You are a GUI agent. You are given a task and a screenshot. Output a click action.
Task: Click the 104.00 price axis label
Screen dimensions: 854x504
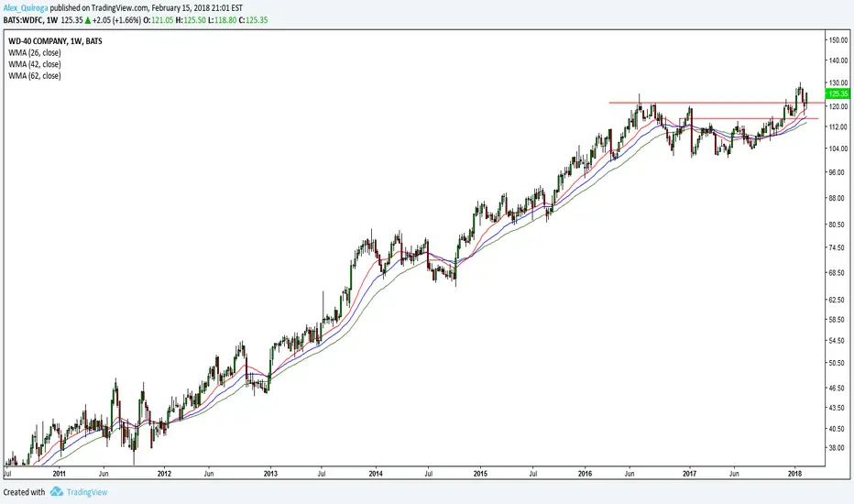pos(838,148)
